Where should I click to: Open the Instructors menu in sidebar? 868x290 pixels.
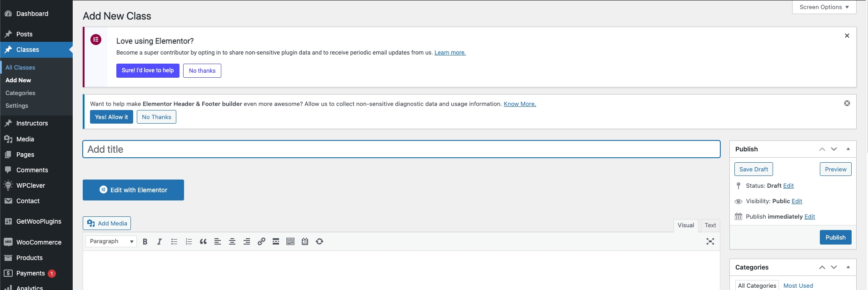(32, 123)
